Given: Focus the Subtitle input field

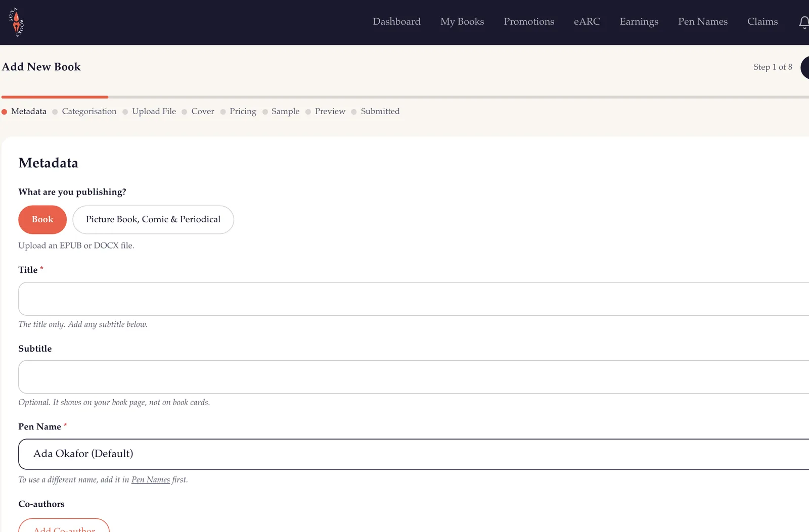Looking at the screenshot, I should click(414, 377).
